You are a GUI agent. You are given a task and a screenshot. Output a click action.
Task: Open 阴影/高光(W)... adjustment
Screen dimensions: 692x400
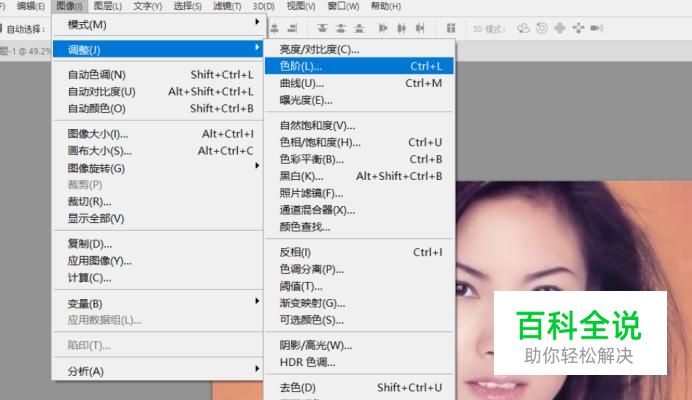click(x=359, y=345)
